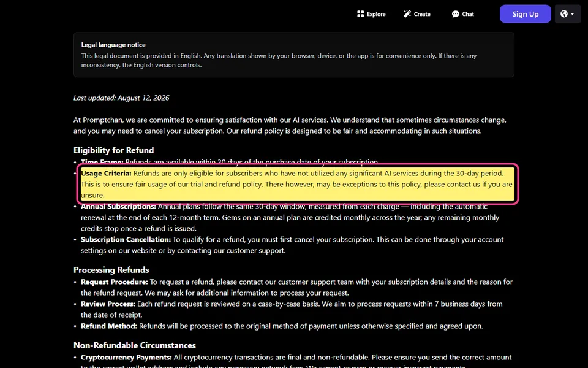Viewport: 588px width, 368px height.
Task: Open the Explore menu item
Action: (371, 14)
